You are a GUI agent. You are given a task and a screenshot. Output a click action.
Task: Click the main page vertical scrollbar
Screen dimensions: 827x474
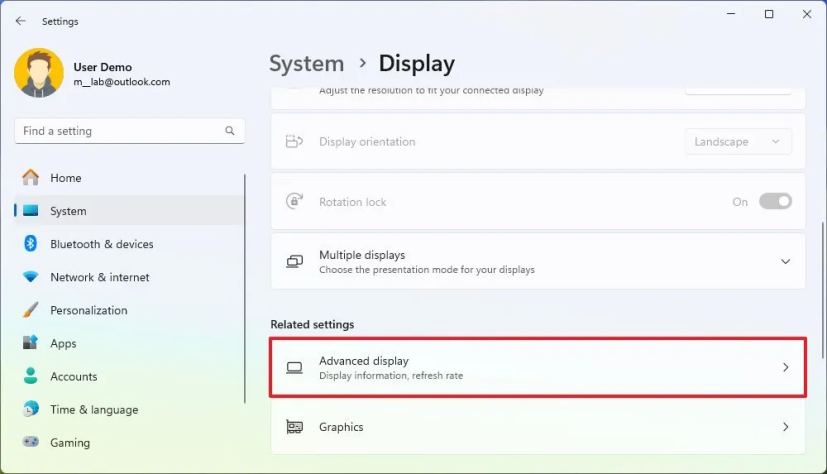(823, 290)
